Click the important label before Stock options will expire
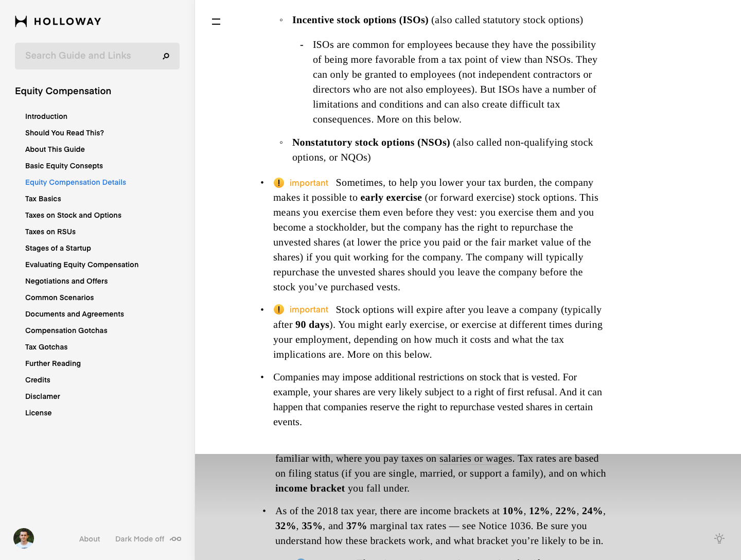The image size is (741, 560). click(309, 309)
